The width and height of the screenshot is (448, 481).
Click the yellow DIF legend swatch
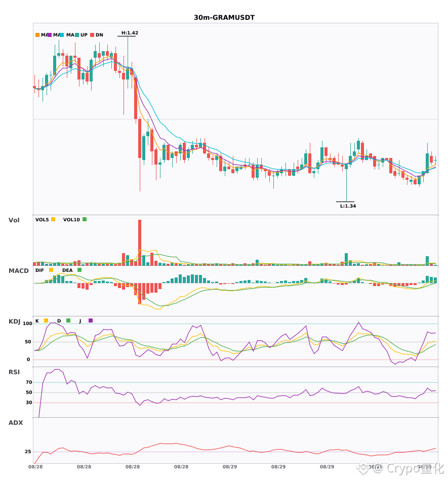click(51, 270)
